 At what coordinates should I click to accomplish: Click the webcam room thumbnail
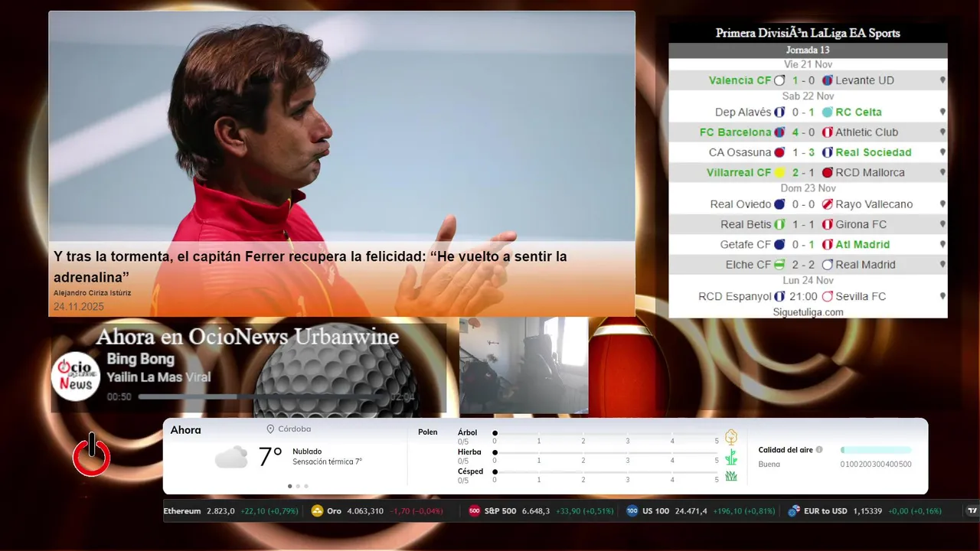pos(524,366)
